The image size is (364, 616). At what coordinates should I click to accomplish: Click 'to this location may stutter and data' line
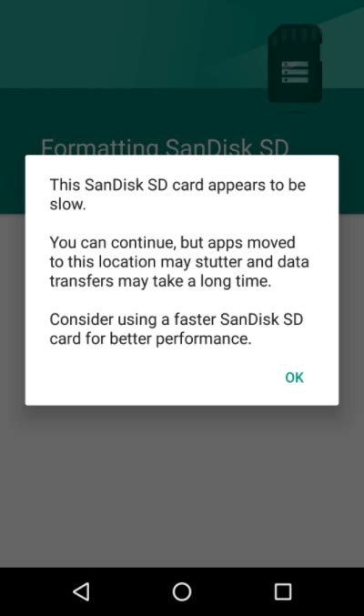[179, 262]
